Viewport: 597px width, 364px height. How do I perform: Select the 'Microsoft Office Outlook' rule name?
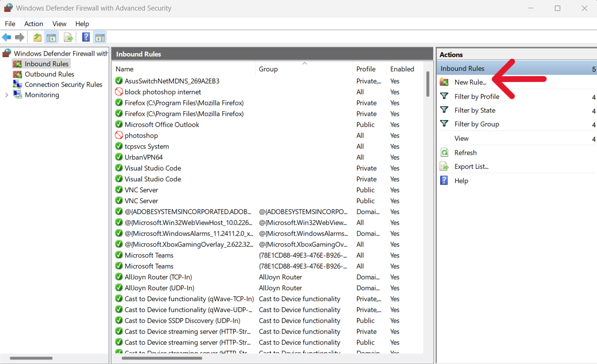pyautogui.click(x=162, y=125)
